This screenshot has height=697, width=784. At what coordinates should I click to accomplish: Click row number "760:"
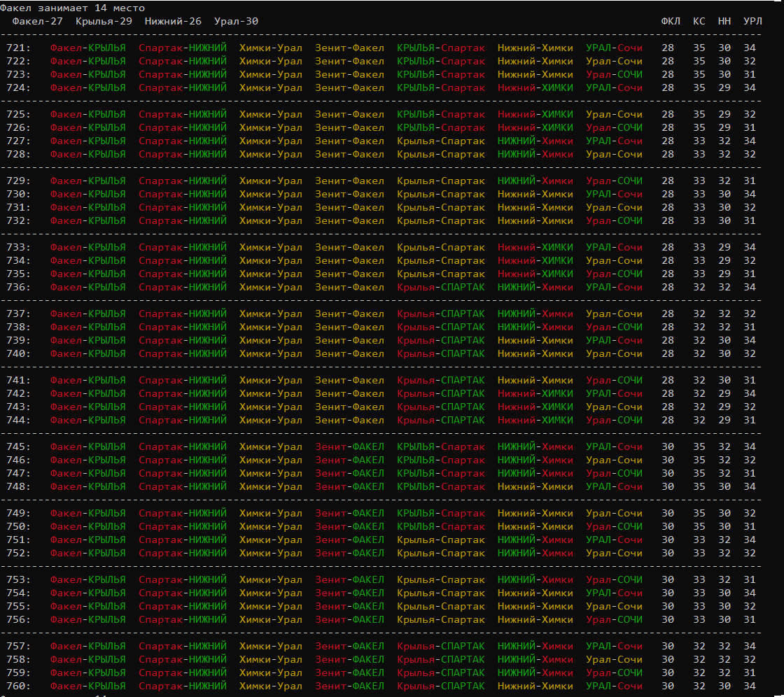click(18, 687)
